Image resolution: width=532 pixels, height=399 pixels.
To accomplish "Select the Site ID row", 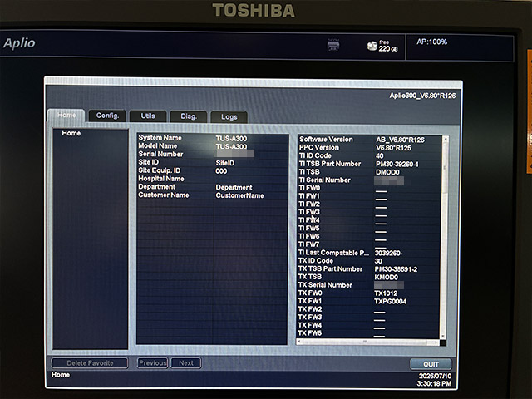I will (x=212, y=163).
